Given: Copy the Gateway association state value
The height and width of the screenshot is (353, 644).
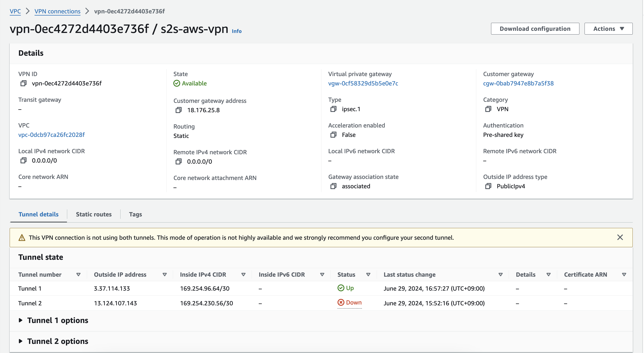Looking at the screenshot, I should (333, 186).
